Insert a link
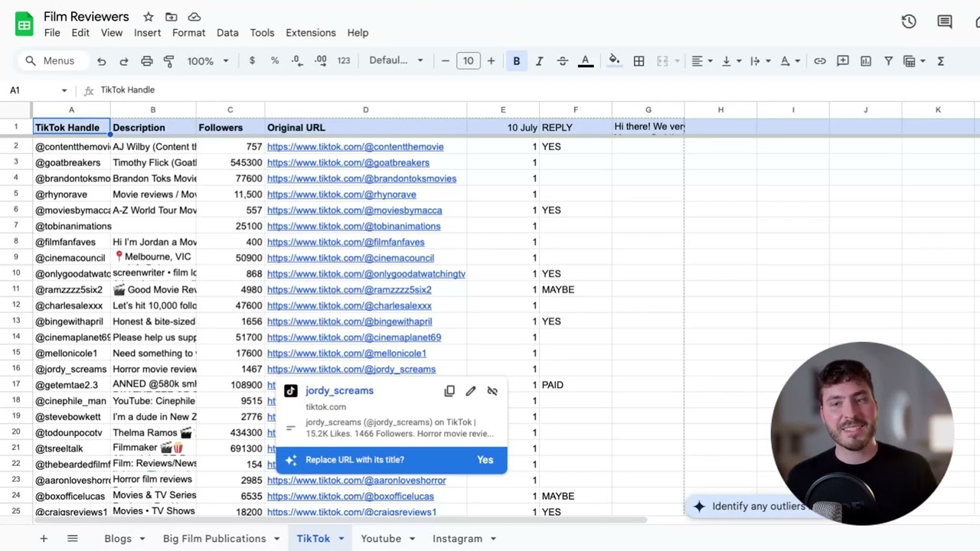 pos(820,60)
